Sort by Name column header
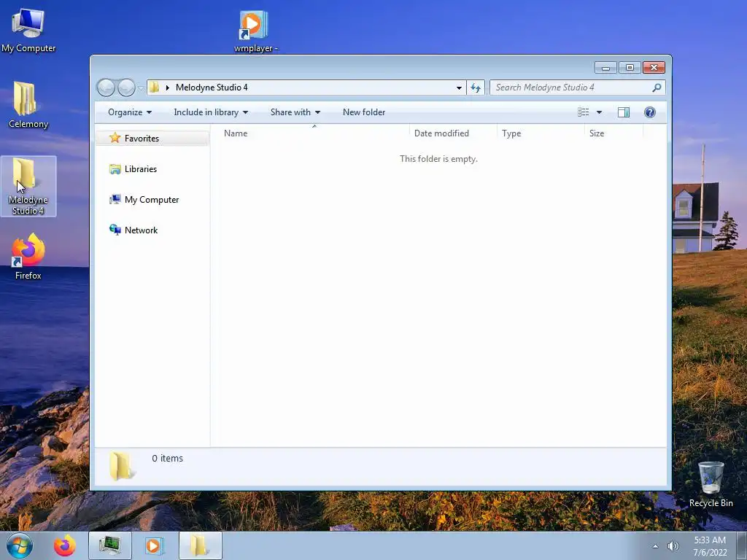747x560 pixels. tap(314, 133)
